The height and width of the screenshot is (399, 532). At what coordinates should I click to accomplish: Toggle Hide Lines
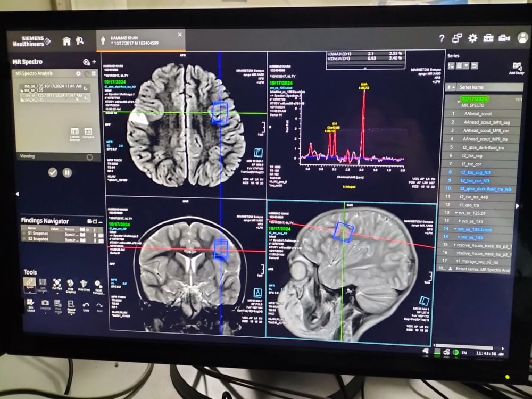point(84,285)
